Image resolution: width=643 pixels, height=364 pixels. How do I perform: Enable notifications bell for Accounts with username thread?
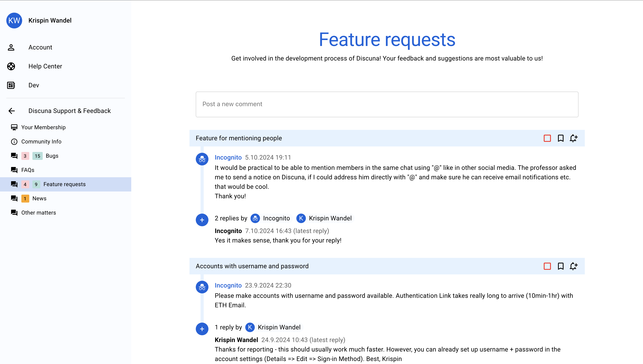click(573, 266)
